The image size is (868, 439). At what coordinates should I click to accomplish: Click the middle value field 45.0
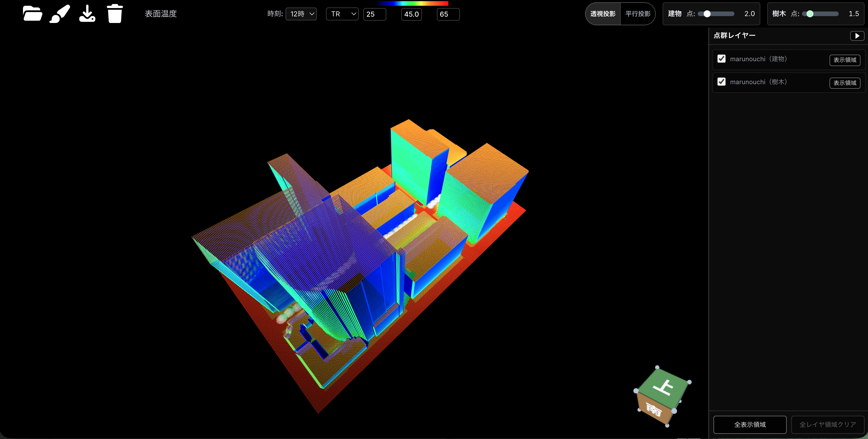[x=411, y=14]
